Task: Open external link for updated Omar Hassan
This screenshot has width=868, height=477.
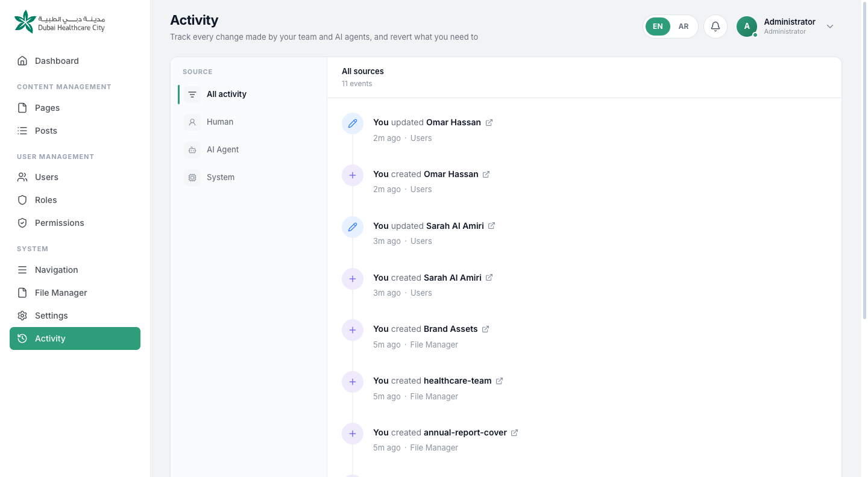Action: click(489, 122)
